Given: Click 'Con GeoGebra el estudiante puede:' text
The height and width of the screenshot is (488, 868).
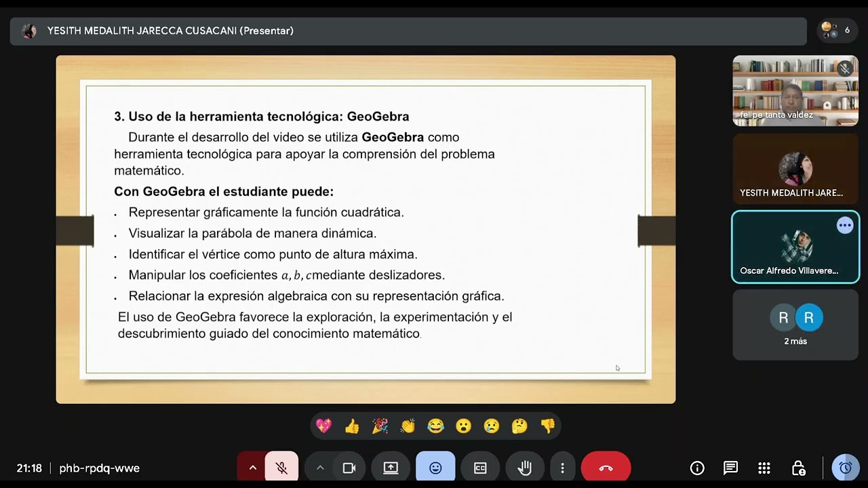Looking at the screenshot, I should [224, 192].
